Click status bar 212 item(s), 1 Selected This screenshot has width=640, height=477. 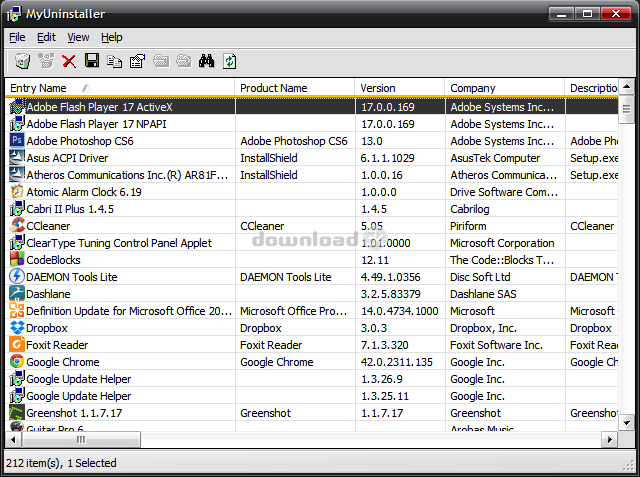[61, 463]
